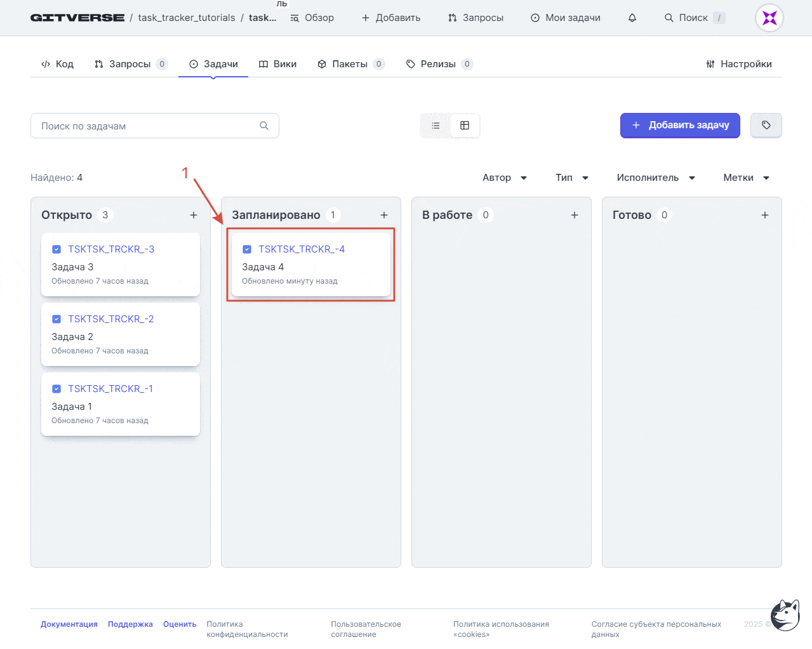
Task: Open the Поддержка footer link
Action: pyautogui.click(x=130, y=624)
